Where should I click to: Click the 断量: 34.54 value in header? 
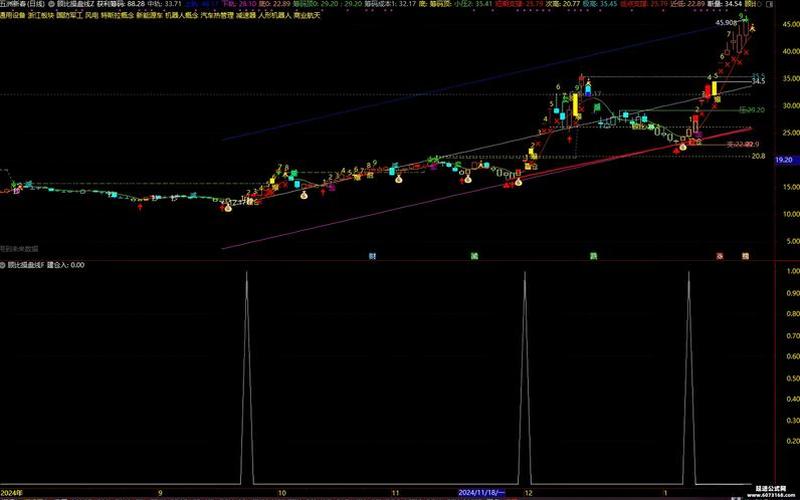click(x=724, y=4)
